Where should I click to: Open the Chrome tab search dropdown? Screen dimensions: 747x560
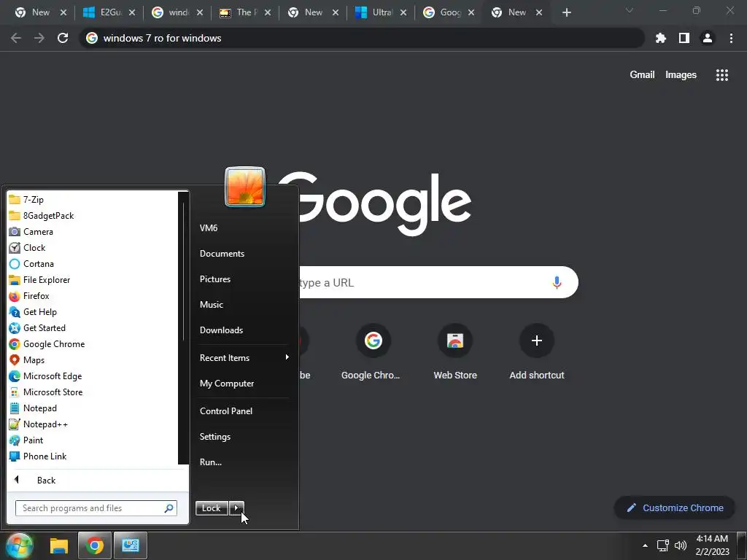click(x=630, y=10)
